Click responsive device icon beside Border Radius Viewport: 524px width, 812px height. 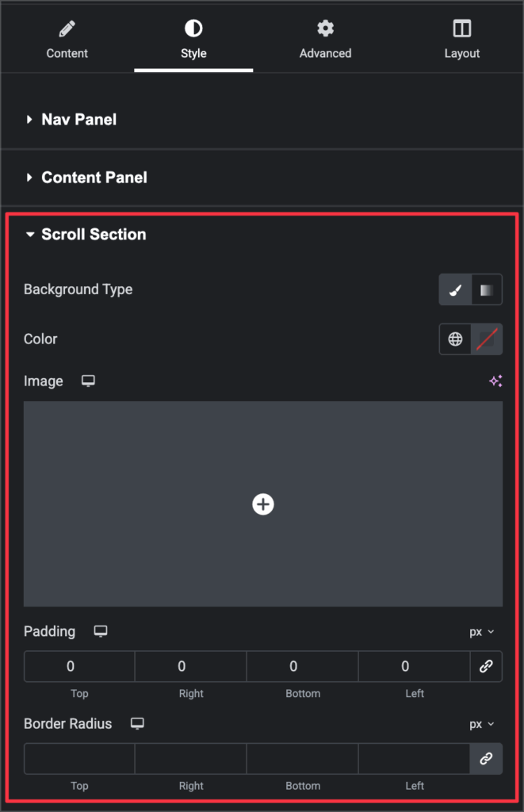137,724
